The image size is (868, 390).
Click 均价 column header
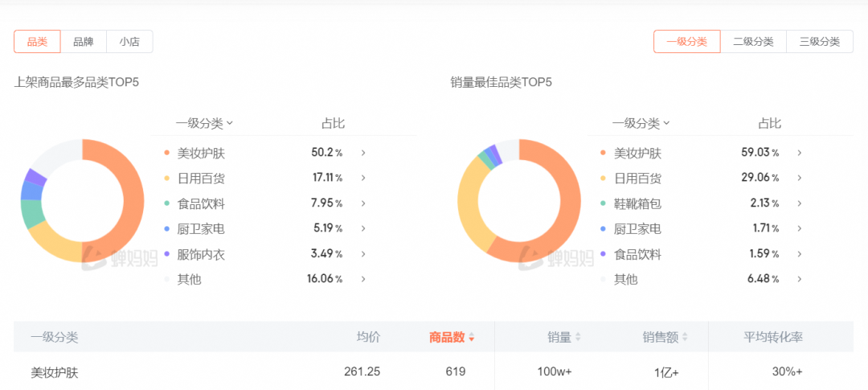click(368, 338)
